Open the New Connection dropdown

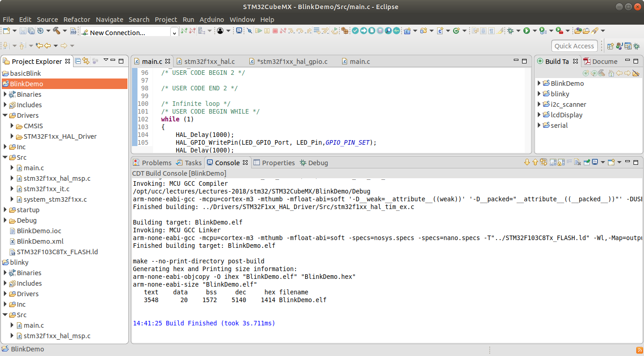click(x=174, y=32)
